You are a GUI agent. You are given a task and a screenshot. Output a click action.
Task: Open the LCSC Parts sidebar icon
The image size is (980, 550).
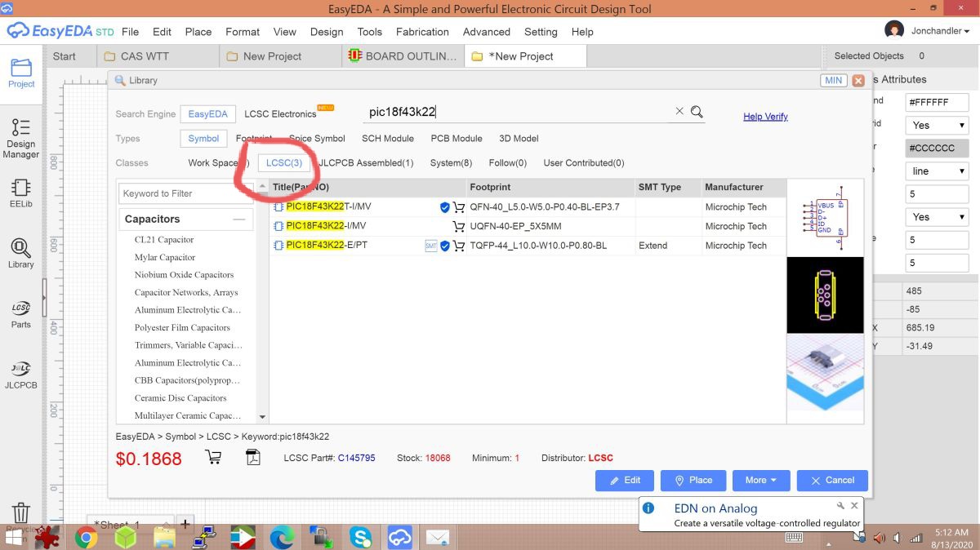point(21,314)
